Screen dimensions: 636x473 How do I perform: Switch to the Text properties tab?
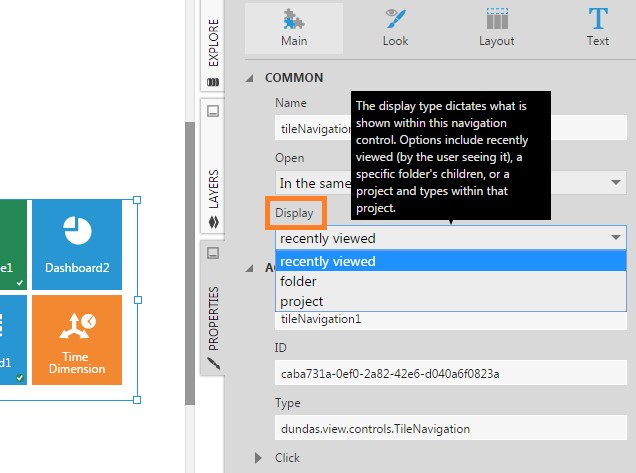click(x=598, y=28)
